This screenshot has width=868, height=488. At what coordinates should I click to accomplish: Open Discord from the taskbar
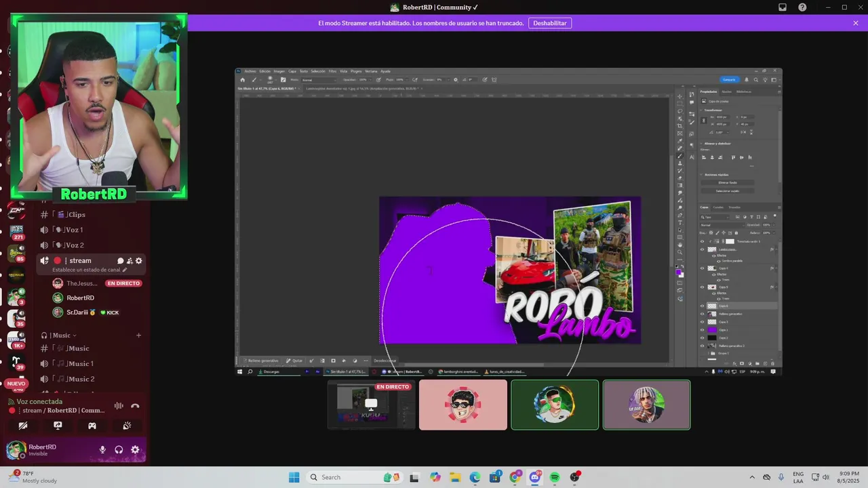click(x=535, y=477)
